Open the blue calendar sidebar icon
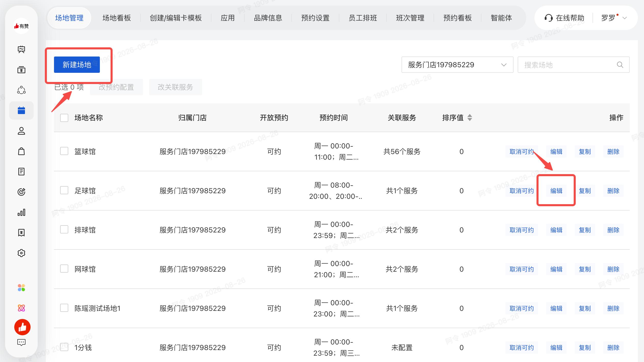The height and width of the screenshot is (362, 644). (21, 110)
